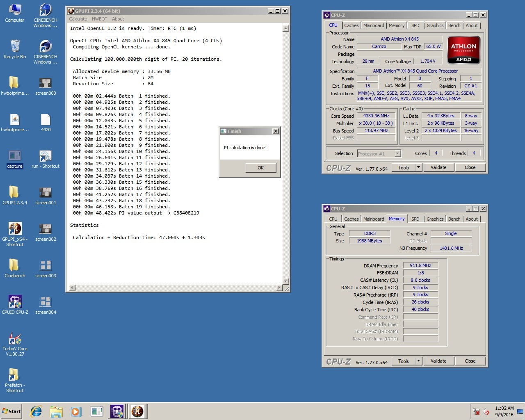Open SPD tab in top CPU-Z window
The image size is (525, 420).
pos(415,25)
